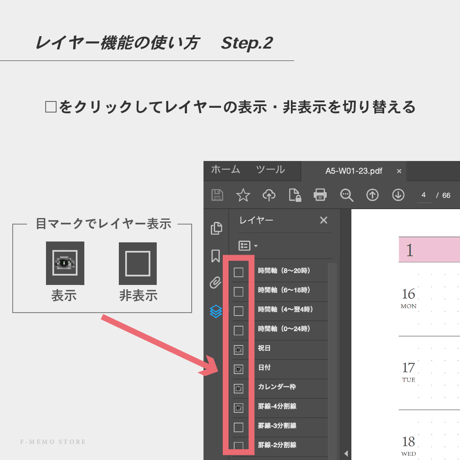Screen dimensions: 460x460
Task: Select layer name 罫線-2分割線
Action: 277,445
